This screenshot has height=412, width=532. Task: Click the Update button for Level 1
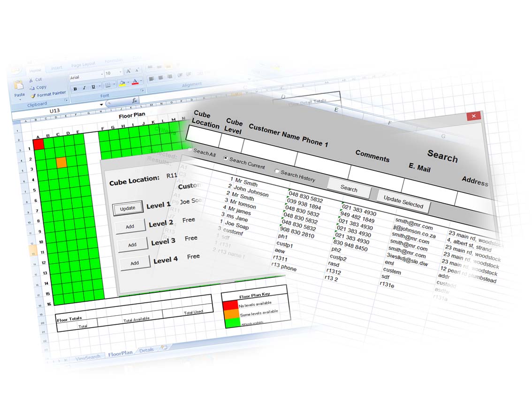click(128, 208)
